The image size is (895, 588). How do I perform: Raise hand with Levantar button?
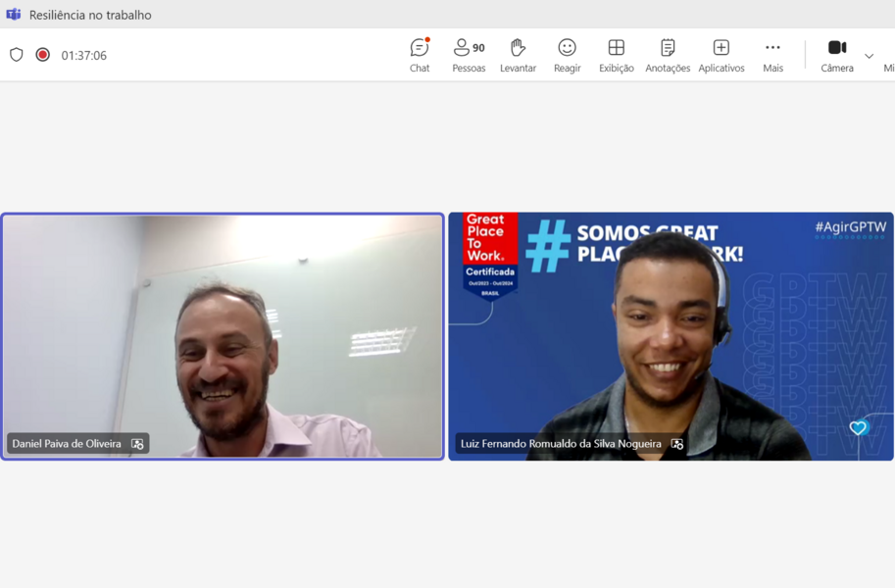click(x=518, y=55)
